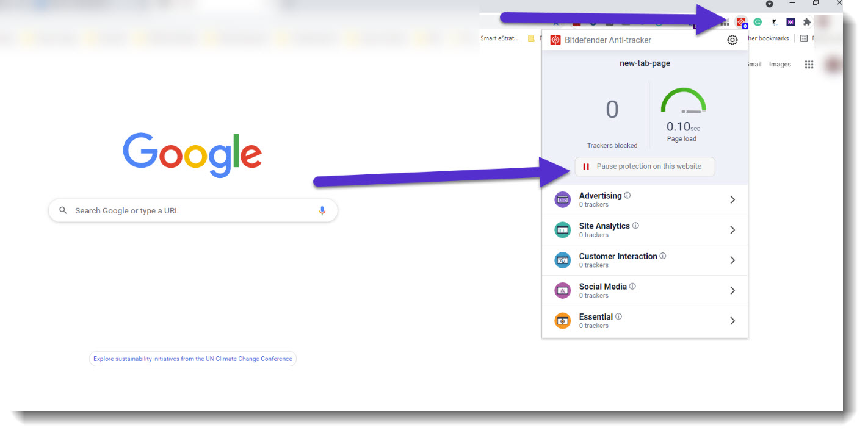
Task: Click the Site Analytics category label
Action: (x=604, y=226)
